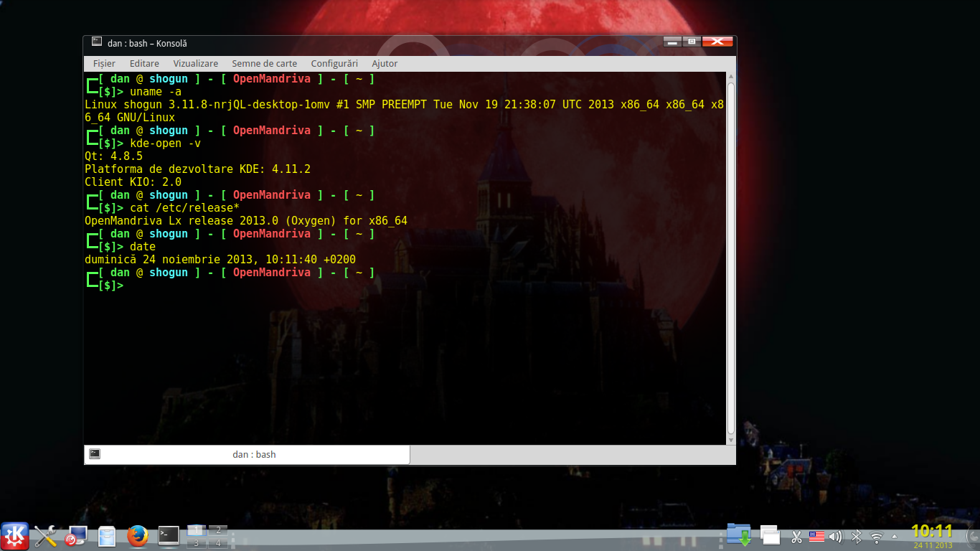Show hidden system tray icons arrow
980x551 pixels.
(x=894, y=537)
